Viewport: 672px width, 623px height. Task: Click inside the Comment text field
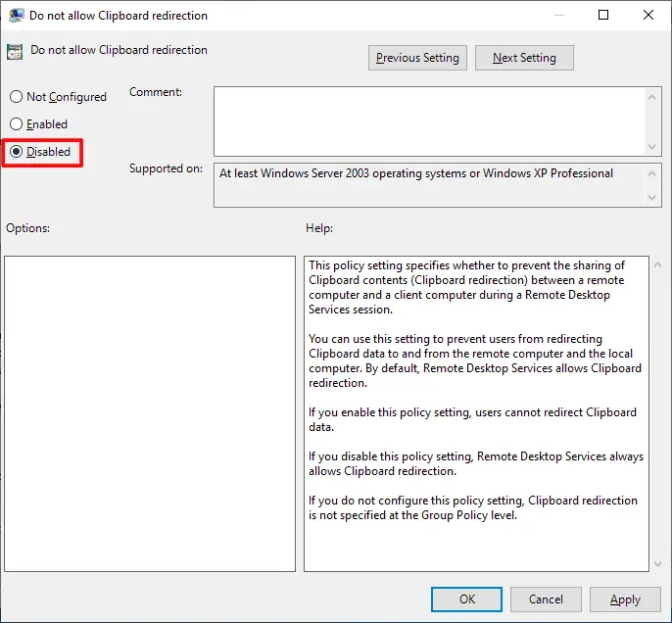coord(429,120)
